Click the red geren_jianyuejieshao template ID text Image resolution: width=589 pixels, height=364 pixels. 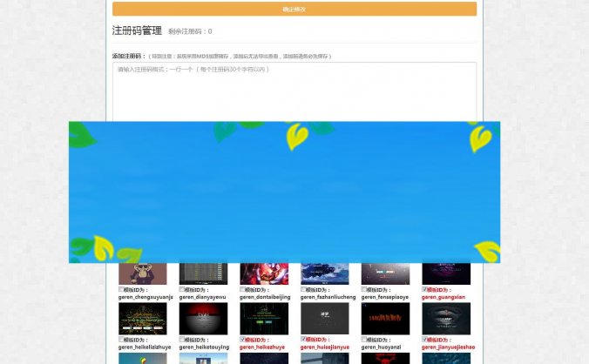coord(449,347)
